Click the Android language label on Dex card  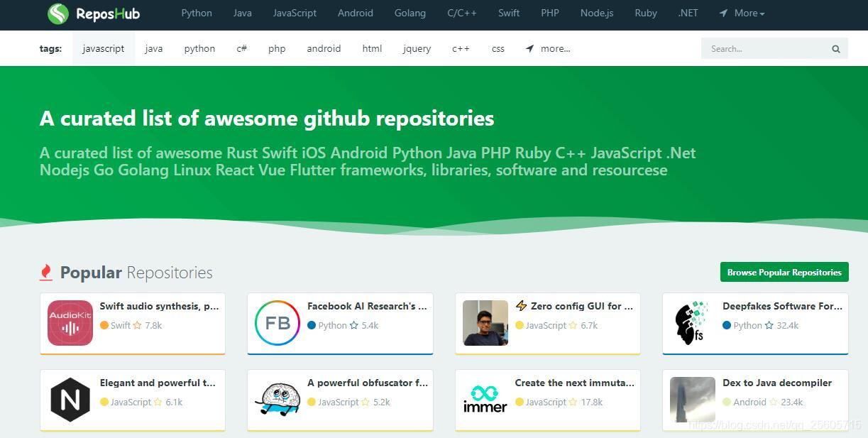749,402
